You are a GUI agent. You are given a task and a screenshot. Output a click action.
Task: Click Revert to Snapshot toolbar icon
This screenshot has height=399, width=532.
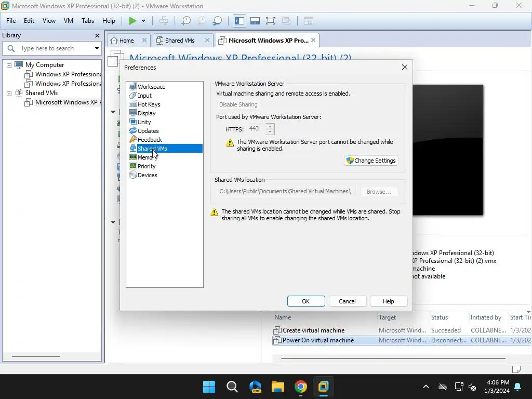(202, 21)
